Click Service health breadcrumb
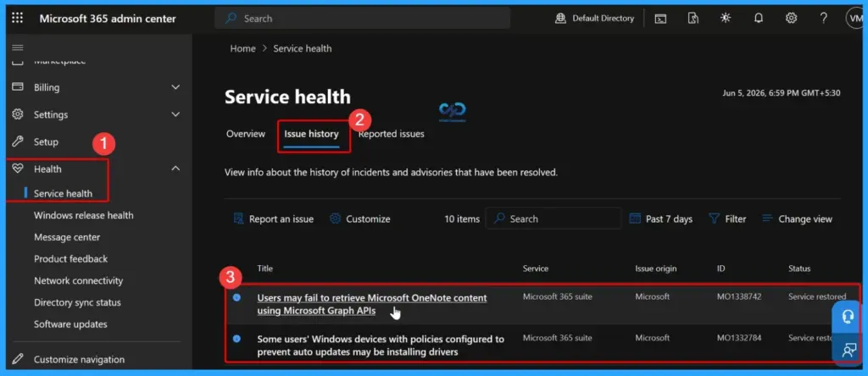This screenshot has height=376, width=868. pos(303,48)
